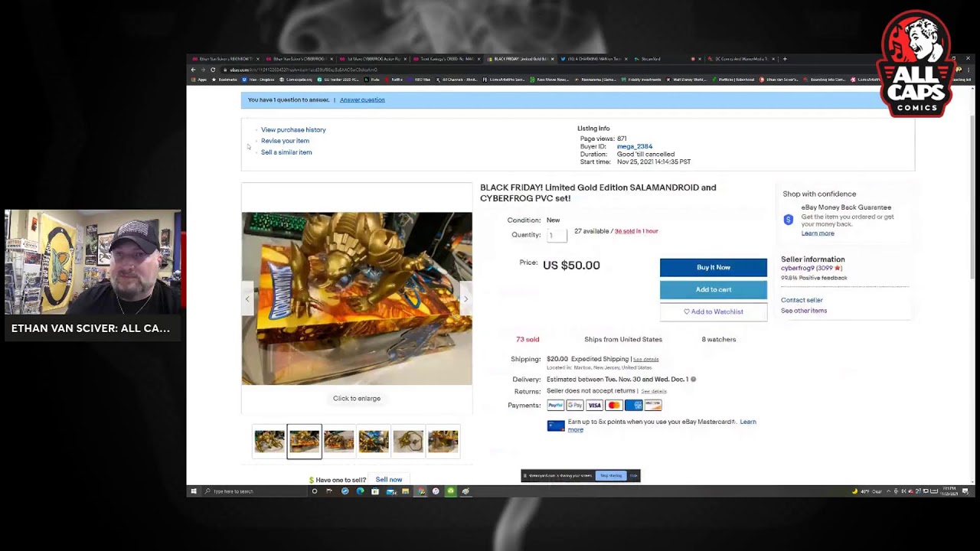Show next product image with right arrow

[465, 299]
